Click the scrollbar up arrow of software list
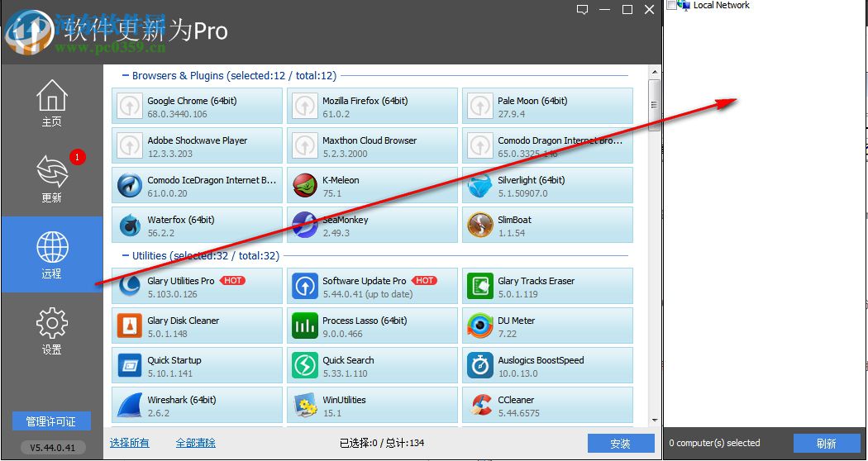 [x=655, y=73]
